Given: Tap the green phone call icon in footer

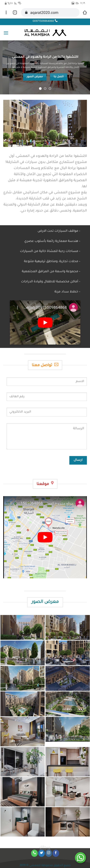Looking at the screenshot, I should click(34, 853).
